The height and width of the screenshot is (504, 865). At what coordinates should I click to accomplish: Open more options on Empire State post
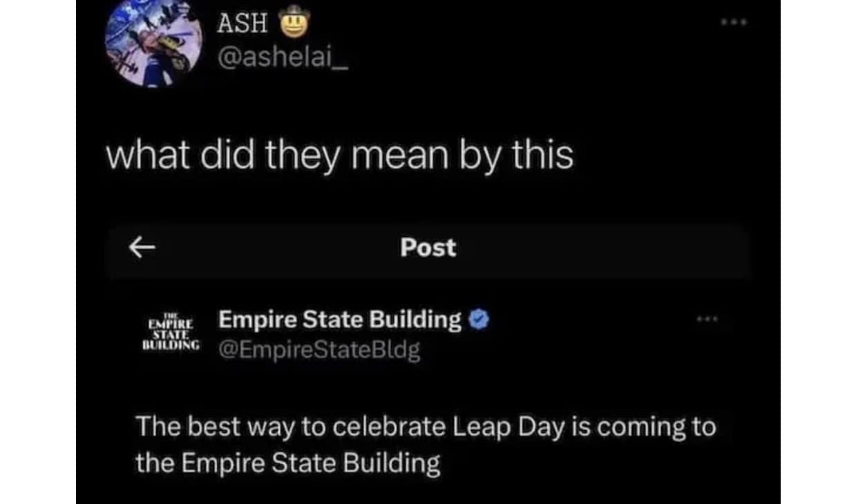pyautogui.click(x=707, y=320)
